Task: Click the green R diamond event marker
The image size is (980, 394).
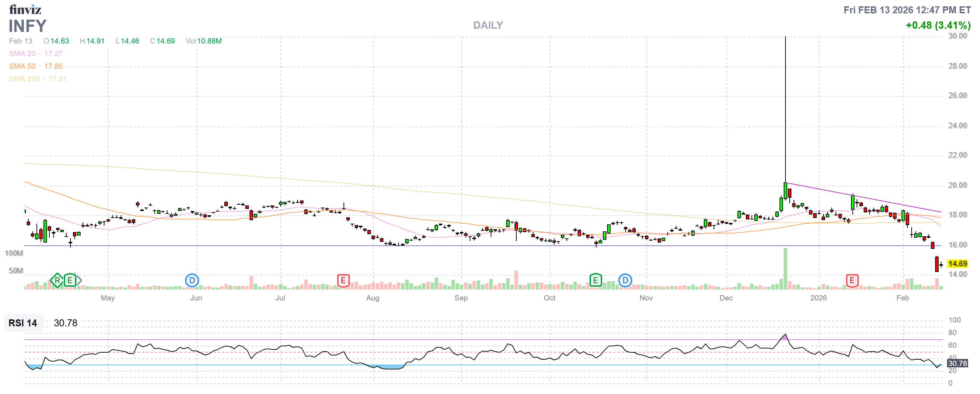Action: [x=57, y=281]
